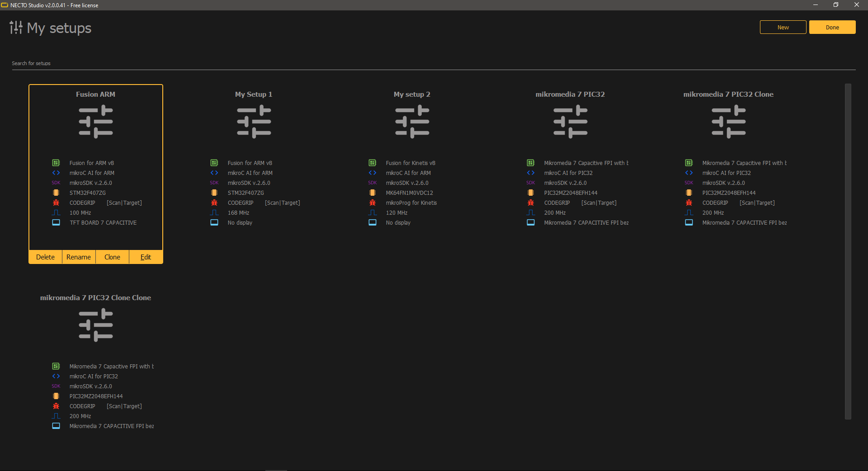Viewport: 868px width, 471px height.
Task: Select the My setup 2 sliders icon
Action: [x=412, y=122]
